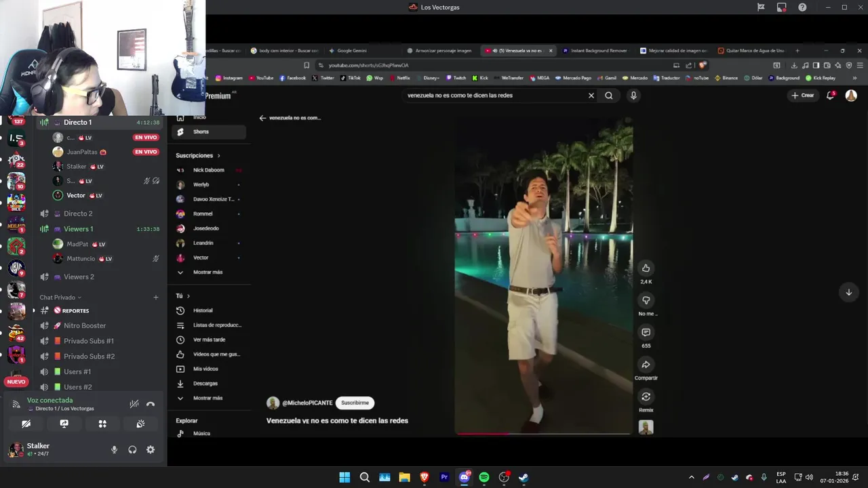Join the Directo 1 voice channel

pos(99,123)
